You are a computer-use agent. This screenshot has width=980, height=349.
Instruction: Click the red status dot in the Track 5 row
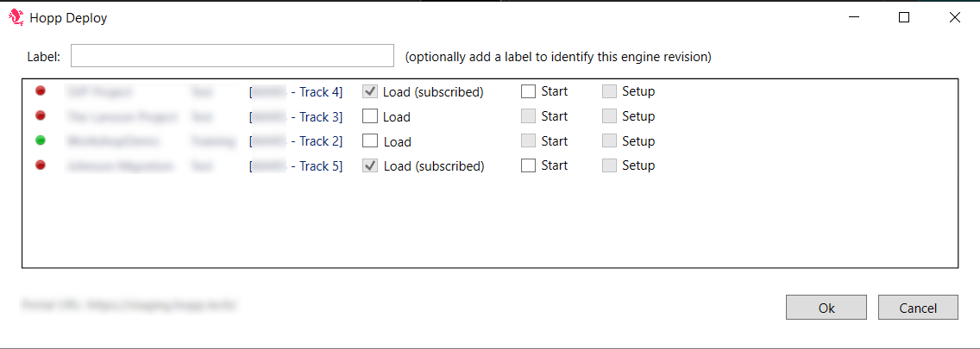tap(41, 165)
